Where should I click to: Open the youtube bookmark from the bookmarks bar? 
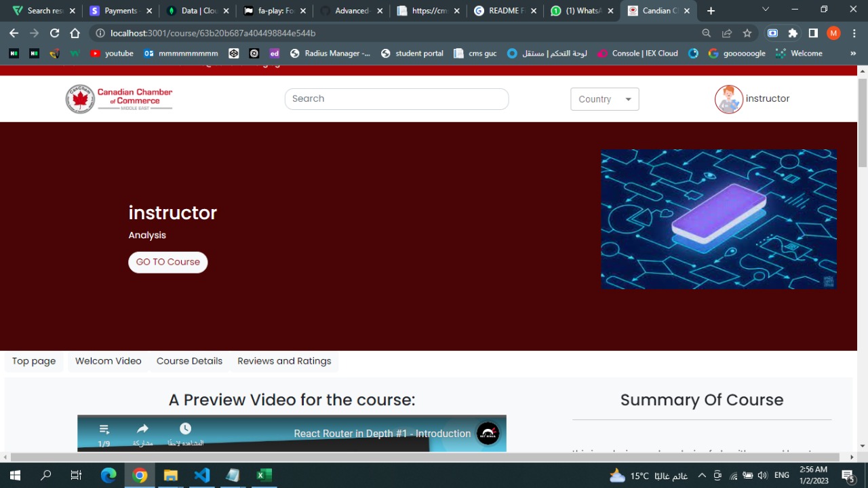pyautogui.click(x=111, y=53)
